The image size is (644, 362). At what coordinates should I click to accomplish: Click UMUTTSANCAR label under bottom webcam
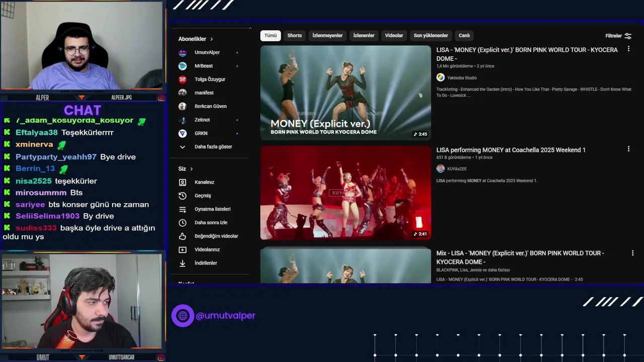click(122, 357)
